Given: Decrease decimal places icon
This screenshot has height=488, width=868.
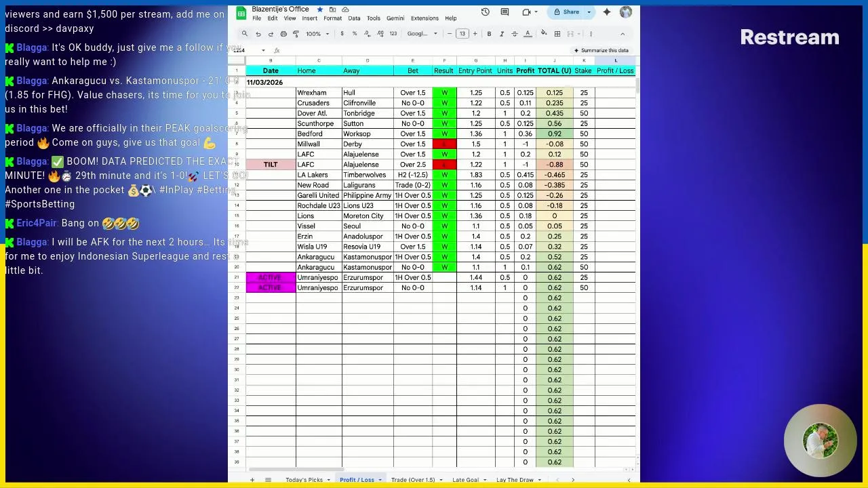Looking at the screenshot, I should click(367, 34).
